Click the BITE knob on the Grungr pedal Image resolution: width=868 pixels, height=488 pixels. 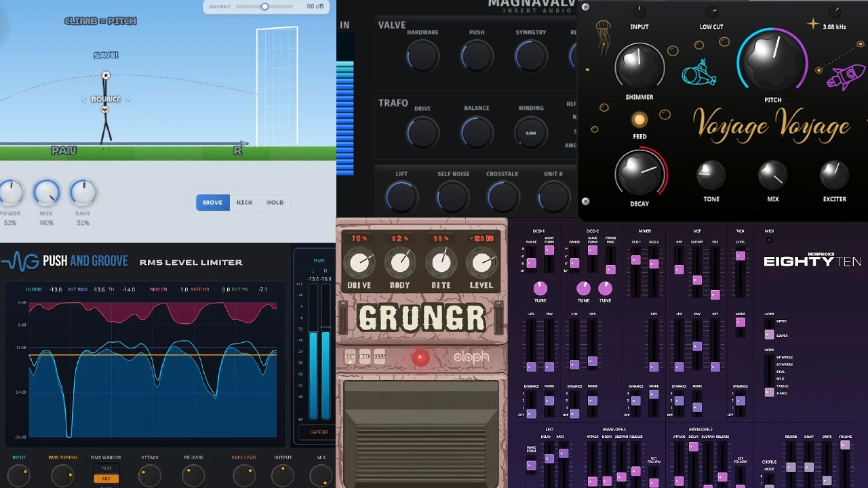click(441, 264)
